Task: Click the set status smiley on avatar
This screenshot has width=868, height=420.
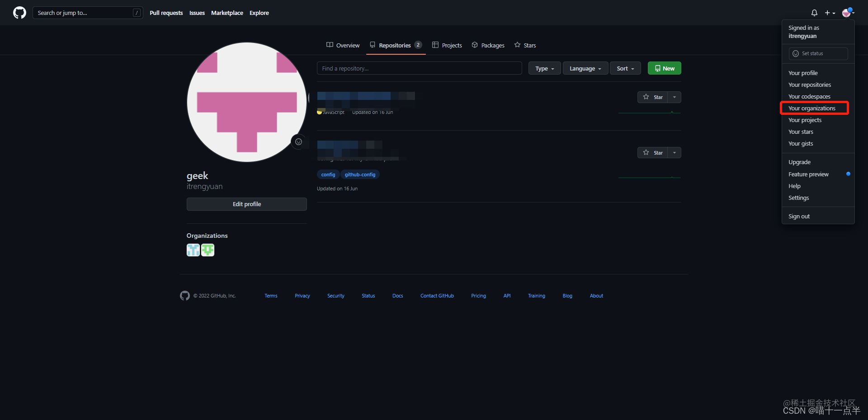Action: [x=298, y=142]
